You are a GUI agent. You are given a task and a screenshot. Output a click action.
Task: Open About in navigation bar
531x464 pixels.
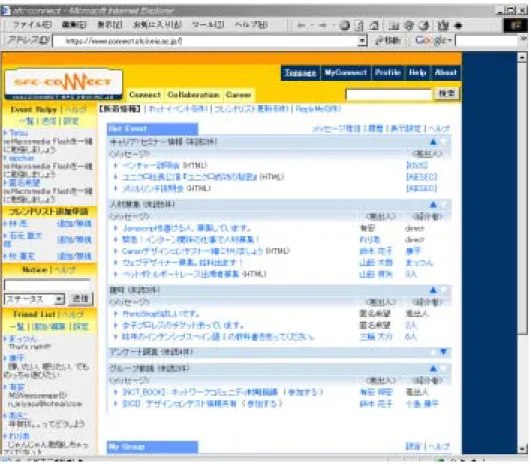coord(445,73)
